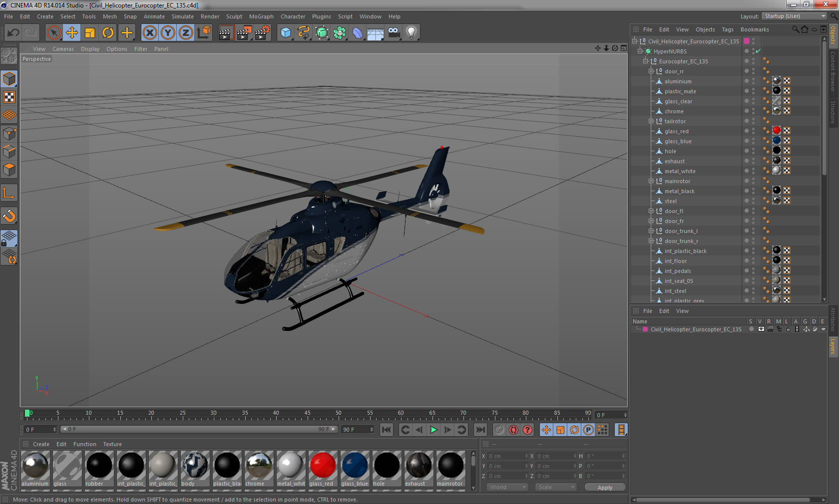The width and height of the screenshot is (839, 504).
Task: Switch to Texture mode checkerboard icon
Action: coord(9,97)
